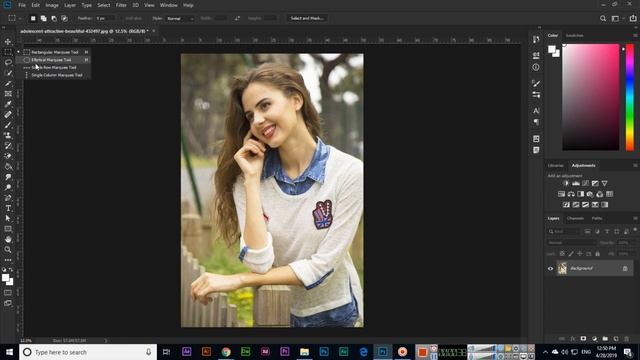The width and height of the screenshot is (640, 360).
Task: Add a Vibrance triangle adjustment
Action: point(604,183)
